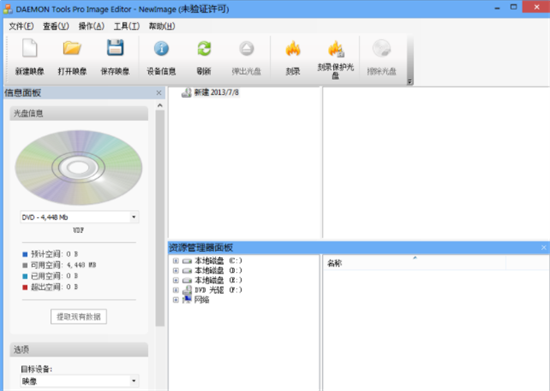550x391 pixels.
Task: Expand the 本地磁盘 (D:) tree node
Action: point(176,271)
